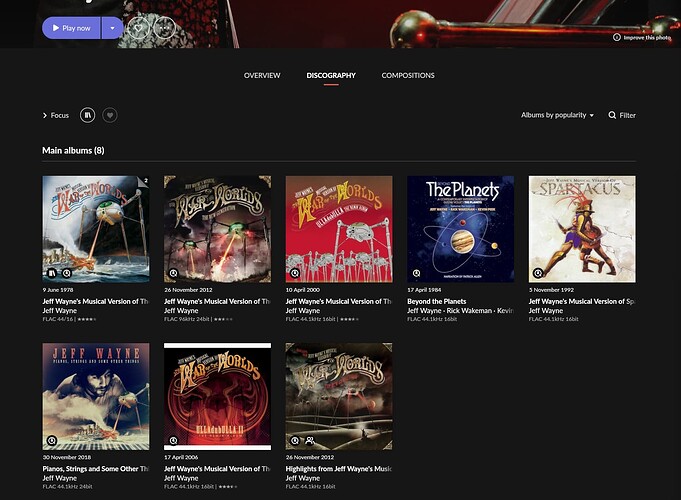Toggle the library-only filter icon next to Focus

pyautogui.click(x=87, y=115)
